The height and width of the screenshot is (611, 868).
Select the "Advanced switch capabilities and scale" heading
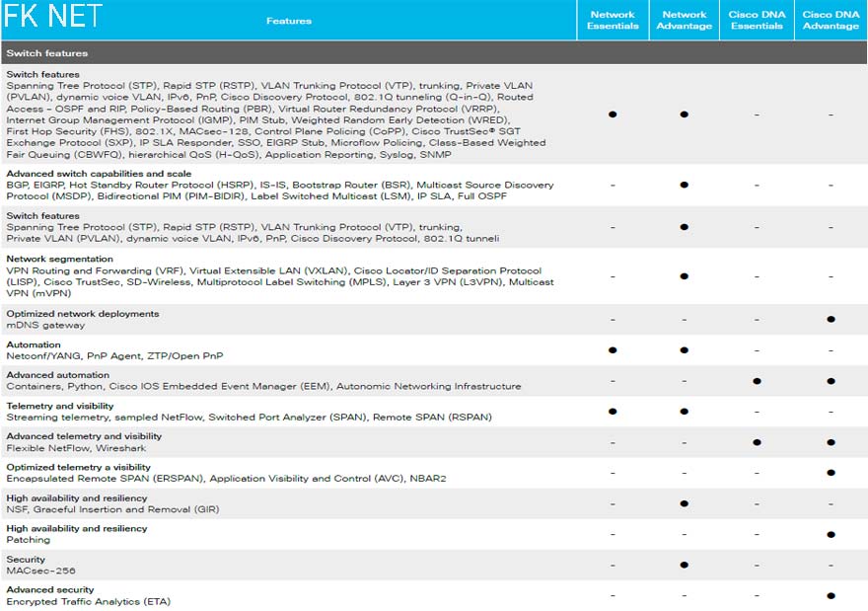[x=99, y=174]
